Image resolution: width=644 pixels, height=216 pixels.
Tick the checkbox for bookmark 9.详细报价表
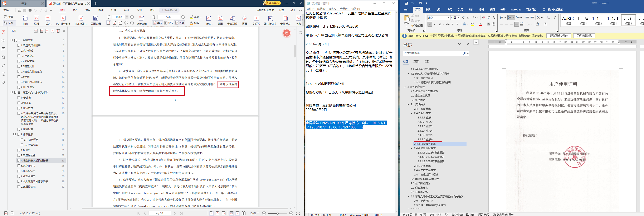point(19,187)
